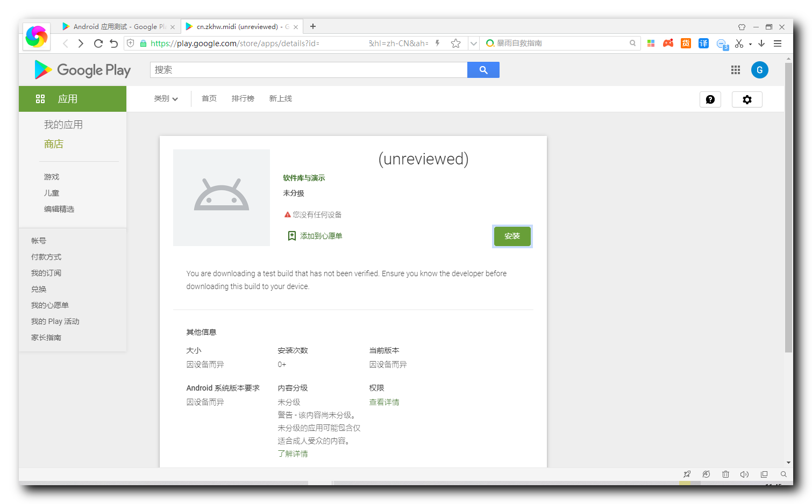Click 添加到心愿单 add to wishlist

[x=315, y=236]
